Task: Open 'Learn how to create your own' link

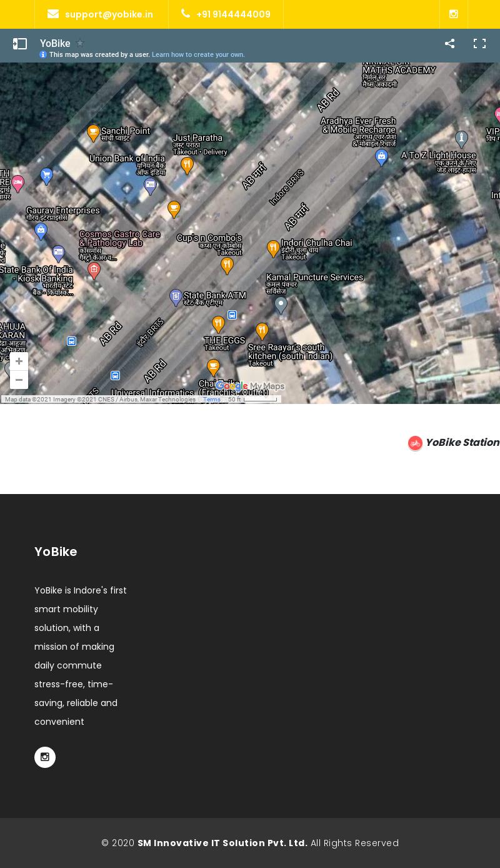Action: [x=198, y=55]
